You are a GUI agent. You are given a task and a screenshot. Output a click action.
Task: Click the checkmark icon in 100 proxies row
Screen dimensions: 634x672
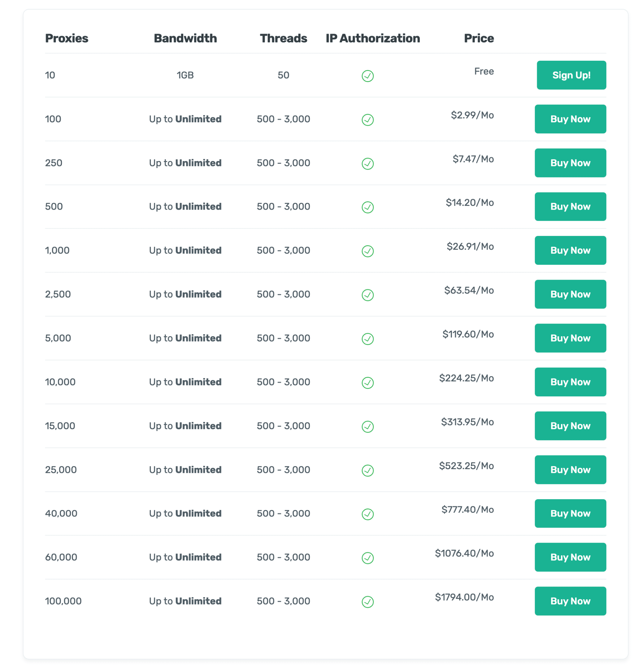[368, 120]
